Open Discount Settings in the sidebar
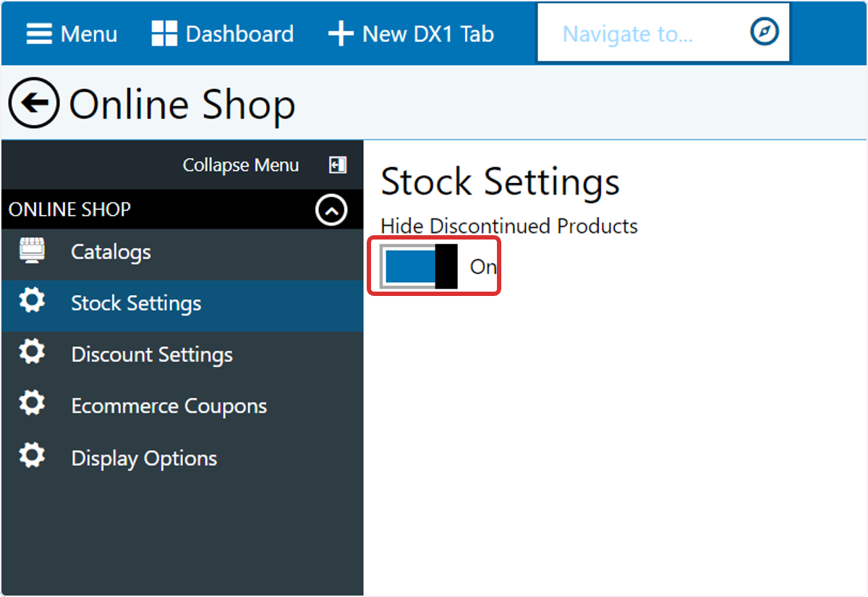This screenshot has height=597, width=868. point(182,355)
